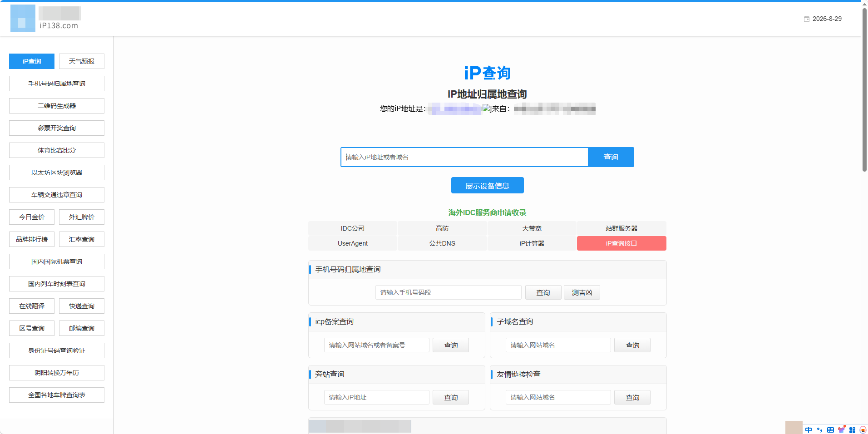The width and height of the screenshot is (868, 434).
Task: Open the IME soft keyboard icon
Action: point(830,429)
